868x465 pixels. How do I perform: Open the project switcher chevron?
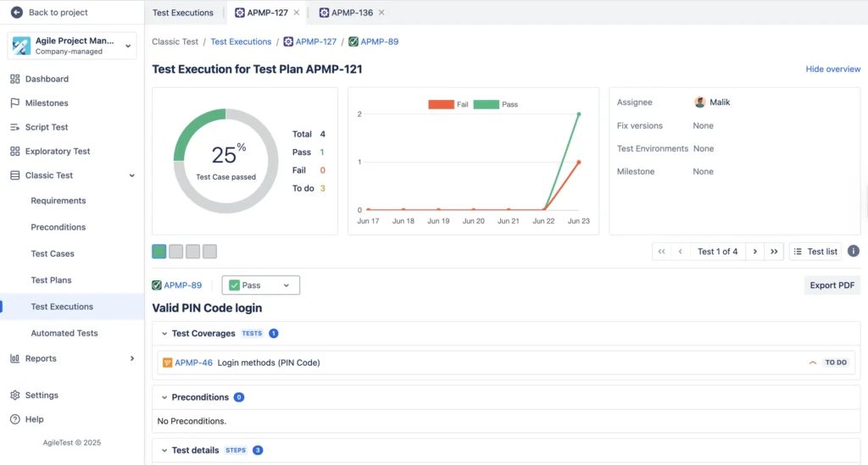pos(128,46)
